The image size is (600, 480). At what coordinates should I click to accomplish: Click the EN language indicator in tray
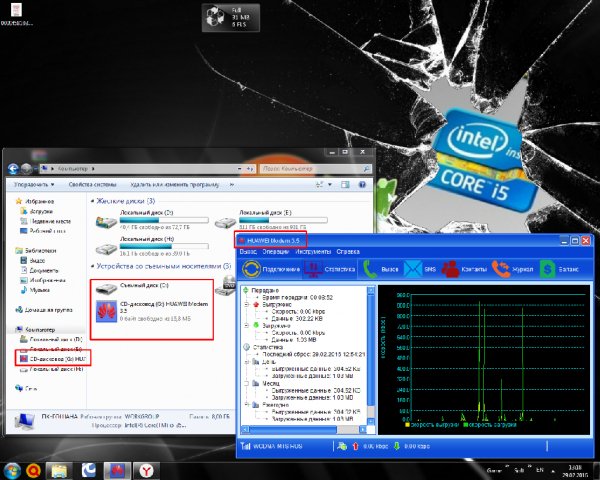click(540, 470)
